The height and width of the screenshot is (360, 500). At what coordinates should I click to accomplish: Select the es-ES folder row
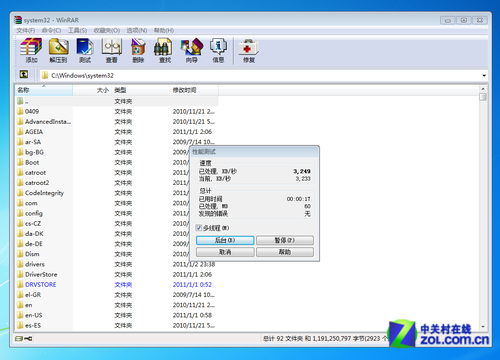tap(117, 325)
